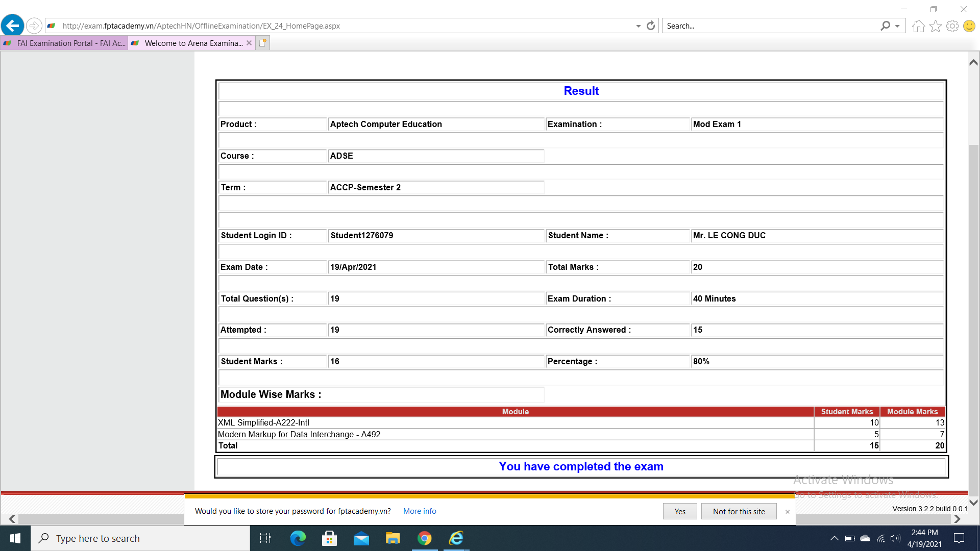Click the 40 Minutes exam duration value
The width and height of the screenshot is (980, 551).
point(714,299)
